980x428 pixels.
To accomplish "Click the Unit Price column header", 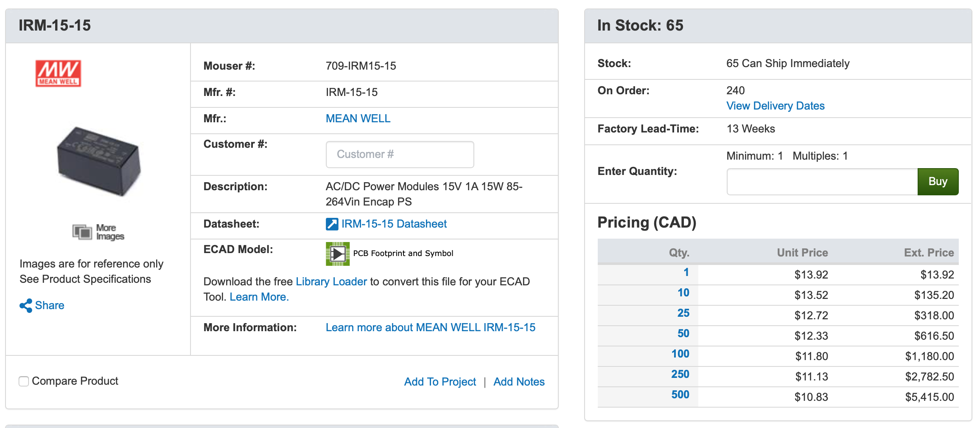I will click(802, 253).
